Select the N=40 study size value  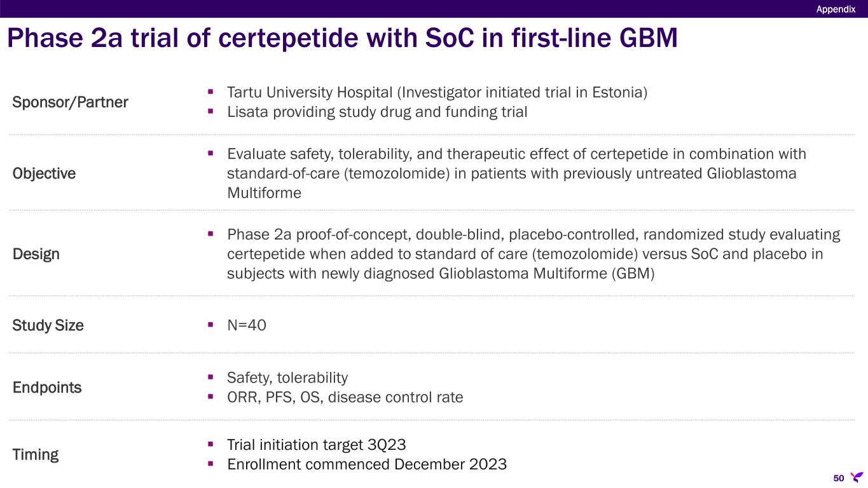coord(247,325)
